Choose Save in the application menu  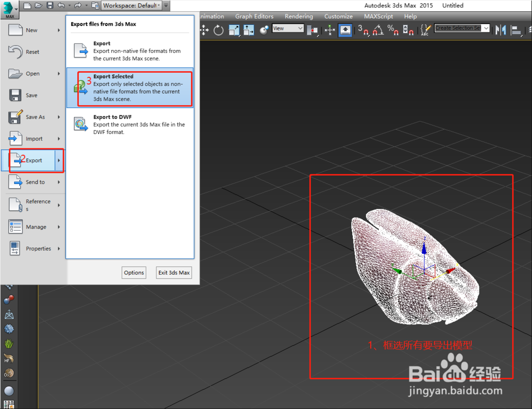pos(34,95)
